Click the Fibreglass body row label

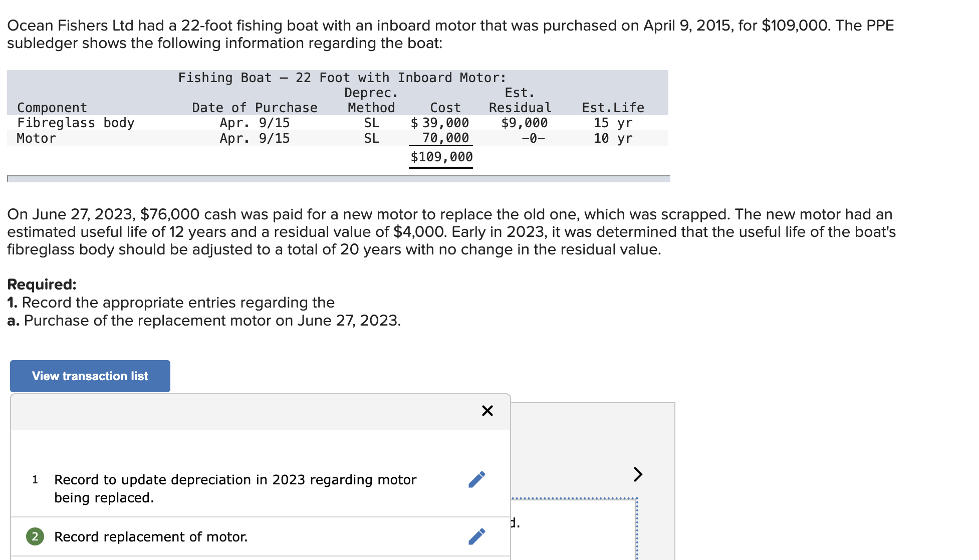click(x=76, y=123)
